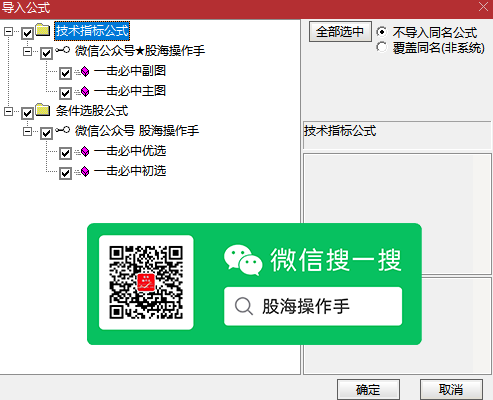Uncheck the 微信公众号★股海操作手 checkbox

[x=46, y=53]
